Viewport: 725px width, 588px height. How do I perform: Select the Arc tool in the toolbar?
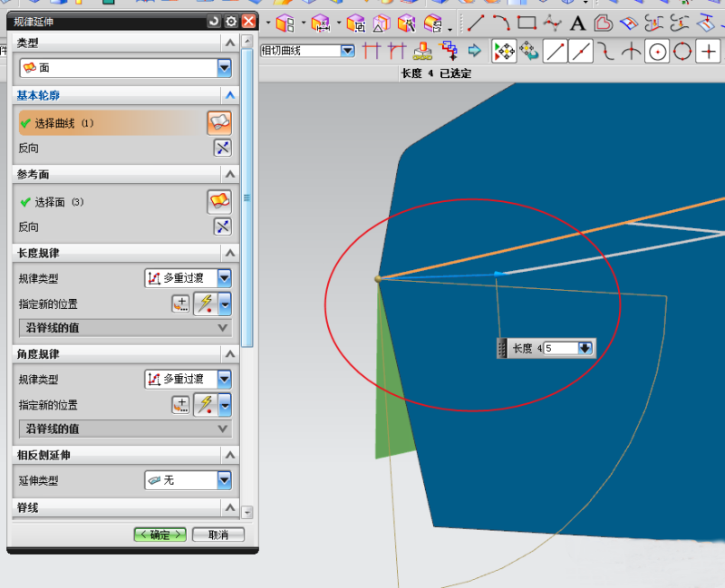point(501,23)
